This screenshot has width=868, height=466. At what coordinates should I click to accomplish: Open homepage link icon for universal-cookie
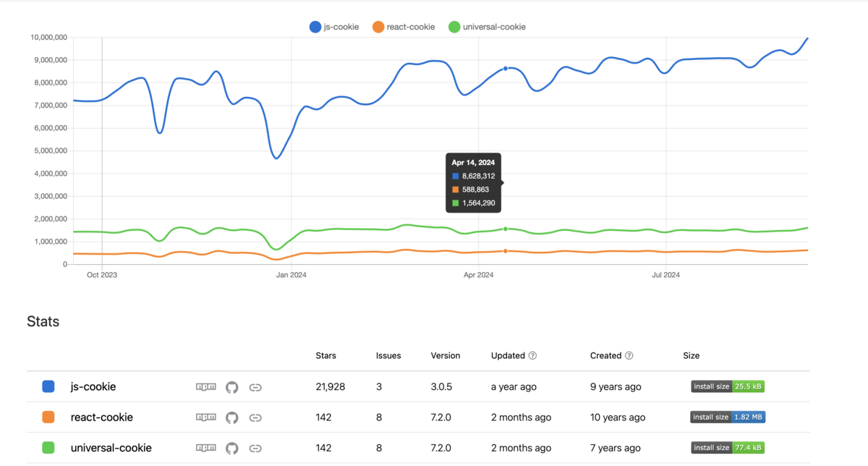(x=255, y=448)
